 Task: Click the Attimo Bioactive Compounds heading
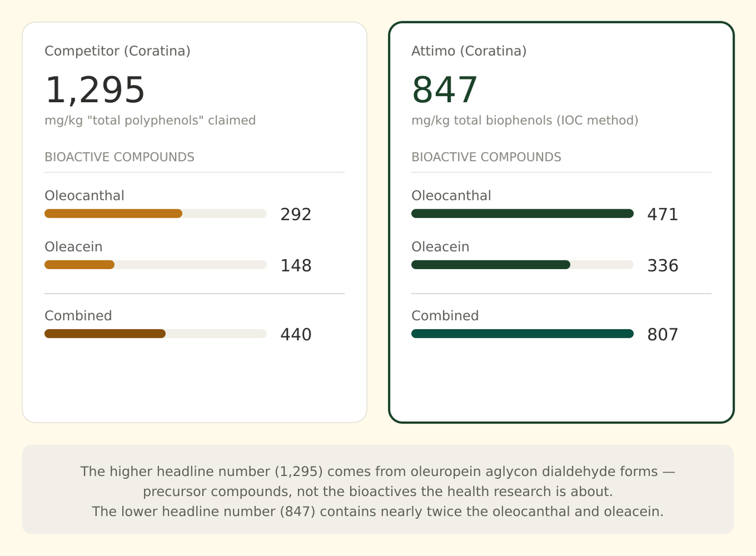(486, 157)
